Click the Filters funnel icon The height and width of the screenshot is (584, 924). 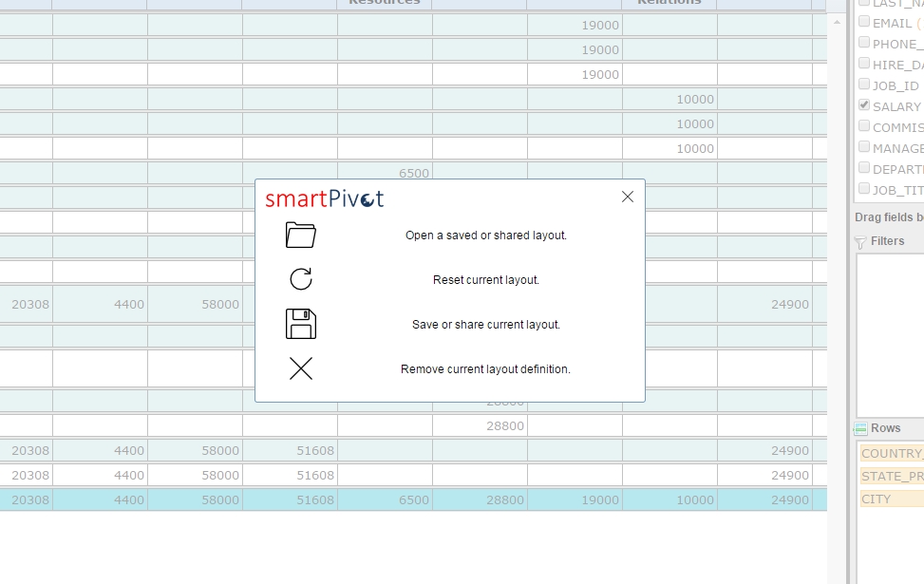click(861, 242)
